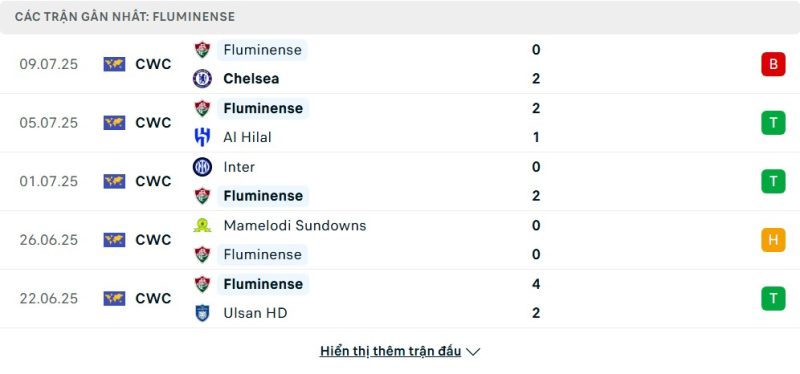This screenshot has width=800, height=374.
Task: Open Hiển thị thêm trận đấu link
Action: point(390,351)
